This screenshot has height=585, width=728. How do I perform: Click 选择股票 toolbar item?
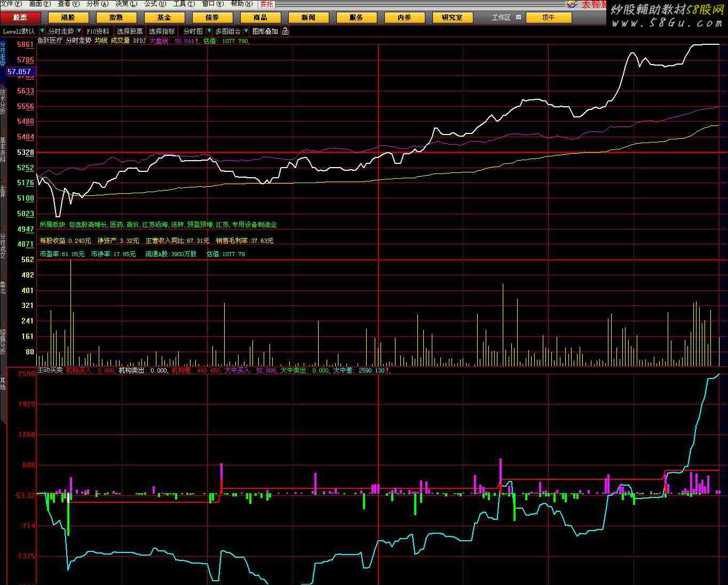point(130,31)
